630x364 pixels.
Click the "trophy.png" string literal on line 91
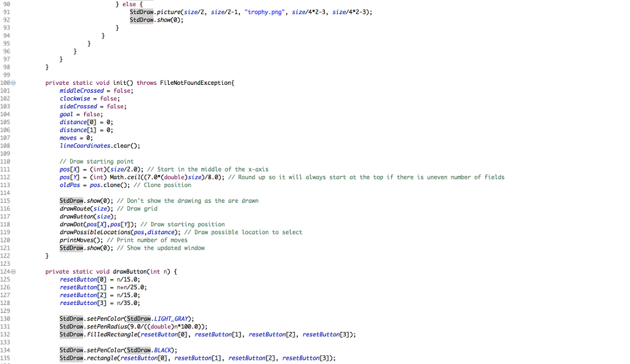(x=261, y=12)
